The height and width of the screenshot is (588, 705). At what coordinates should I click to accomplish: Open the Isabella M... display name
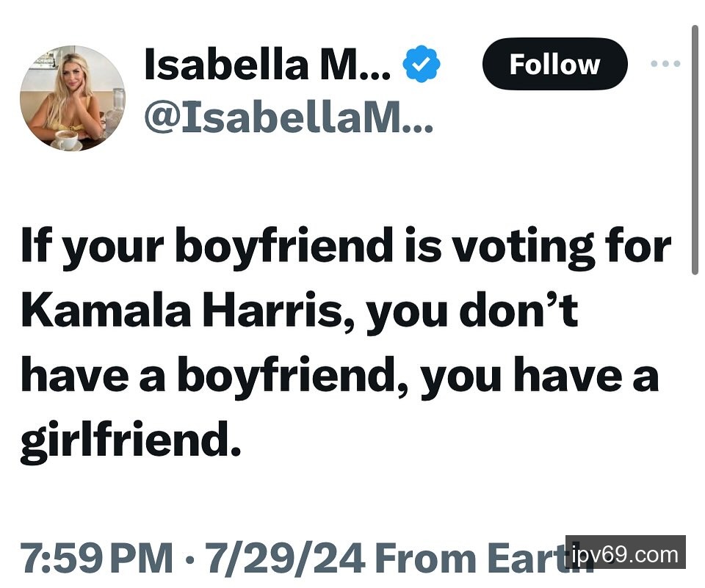[268, 65]
